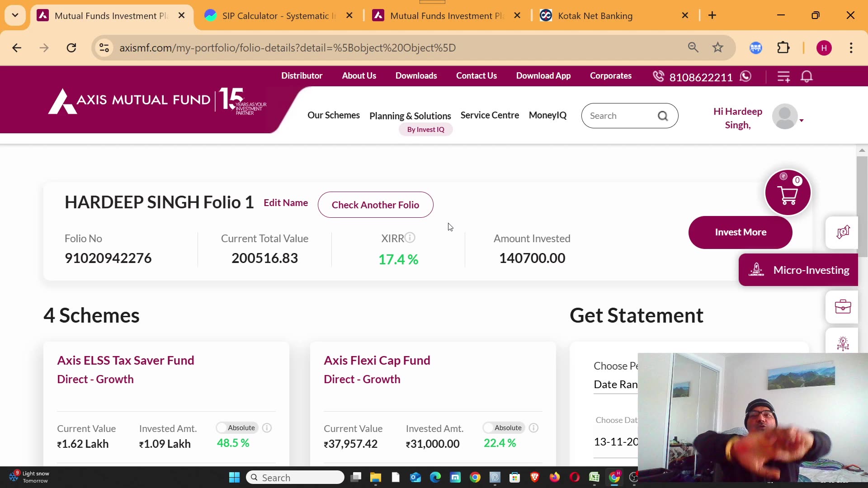Click the Micro-Investing lightbulb icon

tap(844, 343)
